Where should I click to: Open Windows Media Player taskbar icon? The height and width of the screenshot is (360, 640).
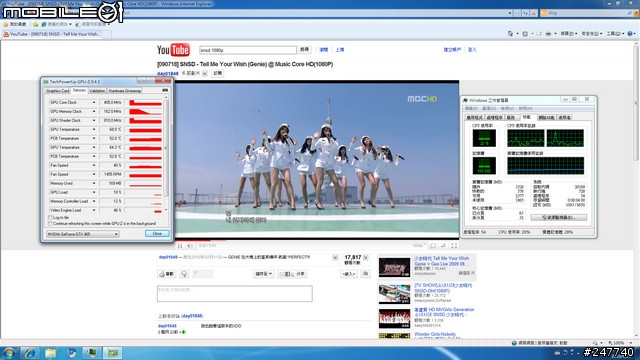[x=71, y=353]
